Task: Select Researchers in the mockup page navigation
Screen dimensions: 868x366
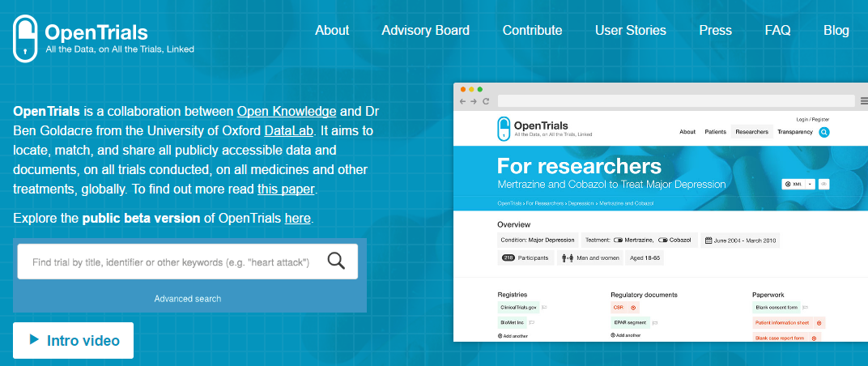Action: tap(752, 132)
